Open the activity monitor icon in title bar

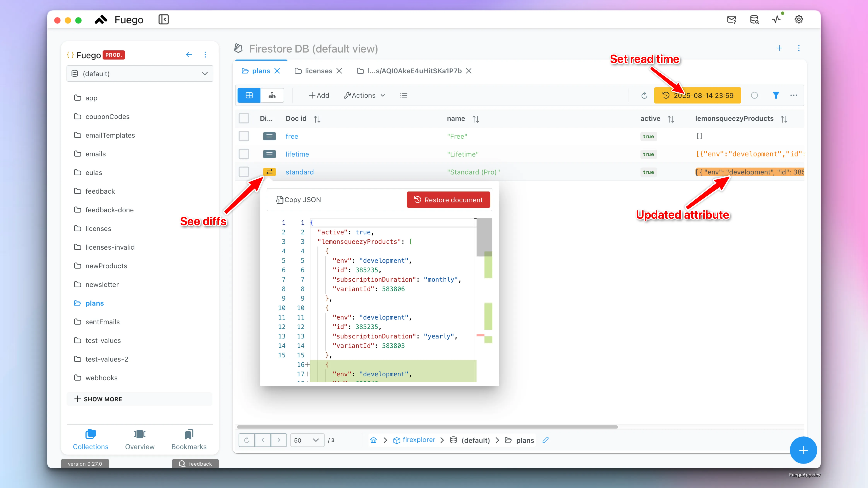[x=776, y=19]
